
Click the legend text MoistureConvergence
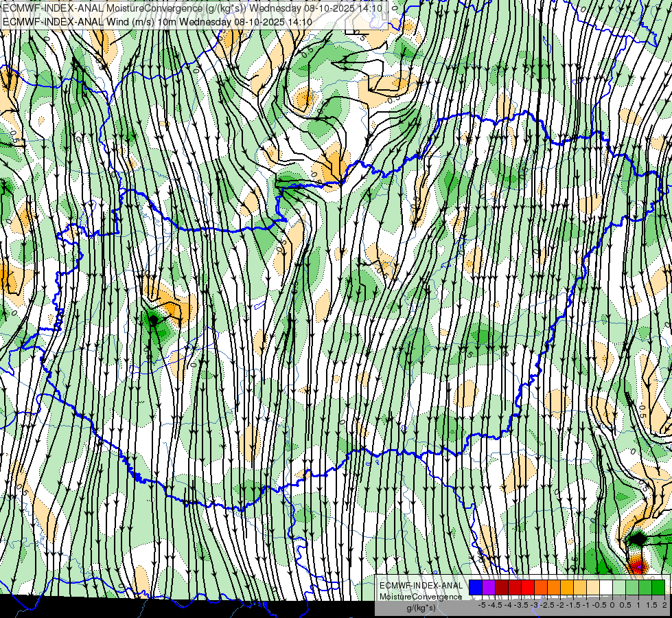point(421,597)
